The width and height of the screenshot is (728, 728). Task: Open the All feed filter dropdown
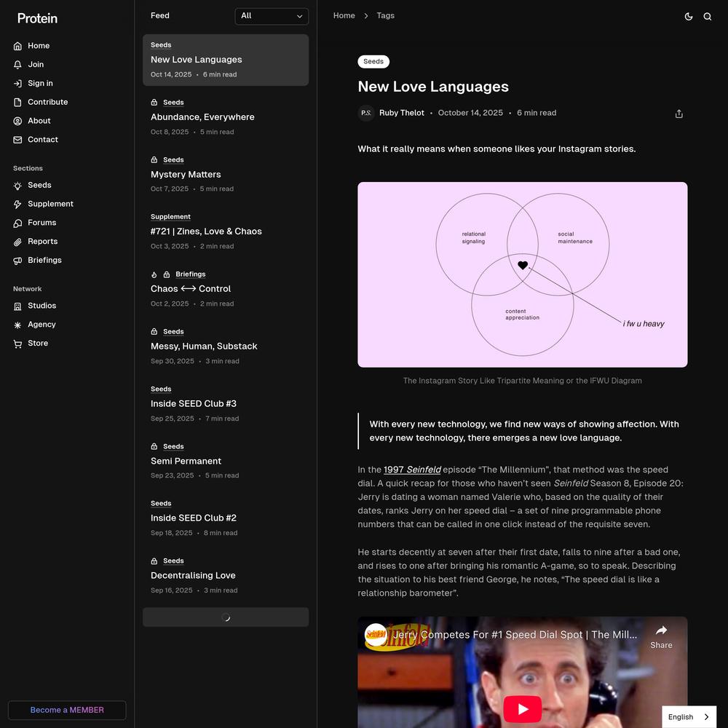tap(272, 16)
